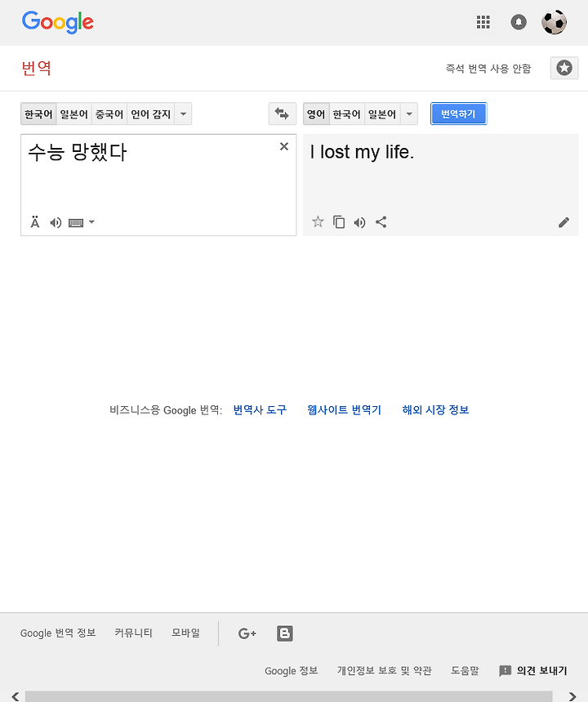Toggle 즉석 번역 사용 안함 link
This screenshot has height=702, width=588.
coord(488,69)
